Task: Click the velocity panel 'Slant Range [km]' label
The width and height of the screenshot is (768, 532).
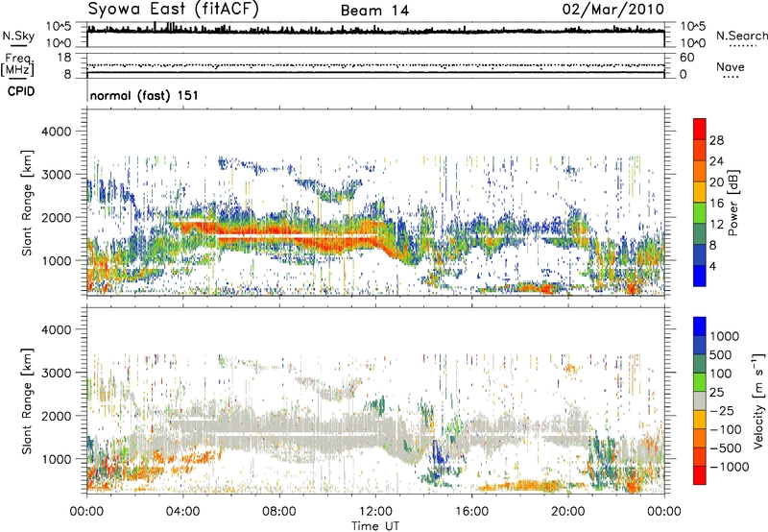Action: pyautogui.click(x=27, y=400)
